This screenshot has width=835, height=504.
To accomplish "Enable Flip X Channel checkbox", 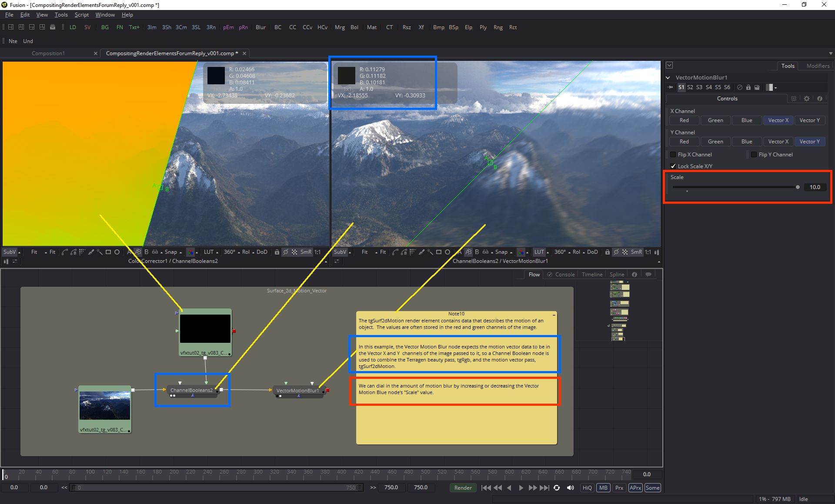I will 673,155.
